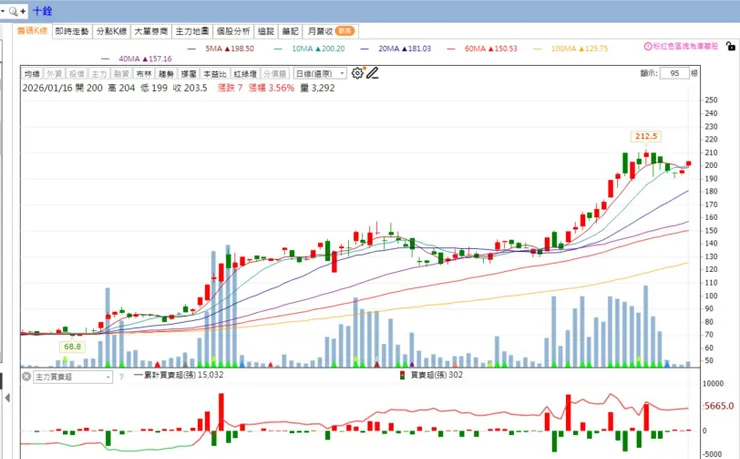The image size is (740, 459).
Task: Select the first orange K線 tab
Action: coord(33,31)
